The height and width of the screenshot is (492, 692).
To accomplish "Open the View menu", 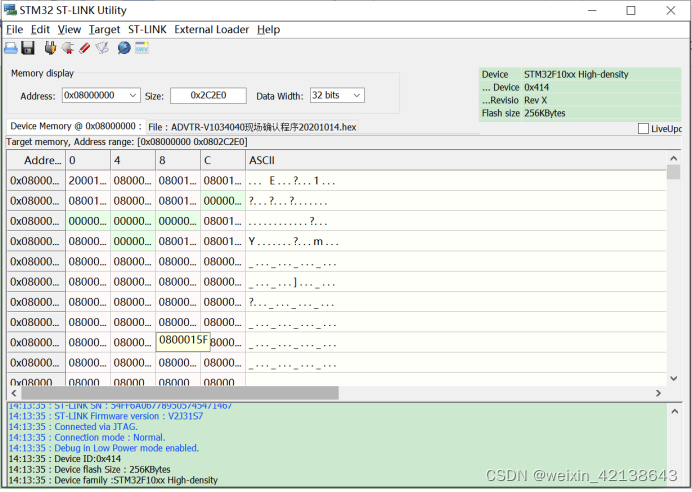I will pyautogui.click(x=69, y=30).
